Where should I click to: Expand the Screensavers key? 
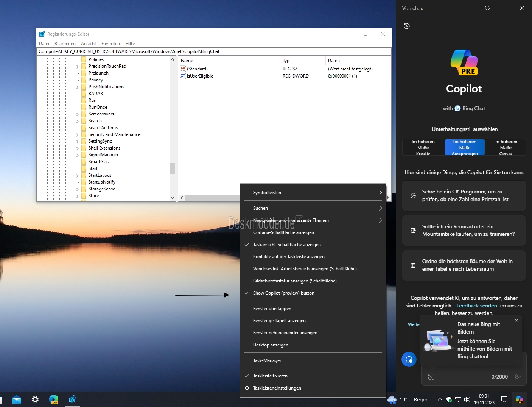point(78,114)
